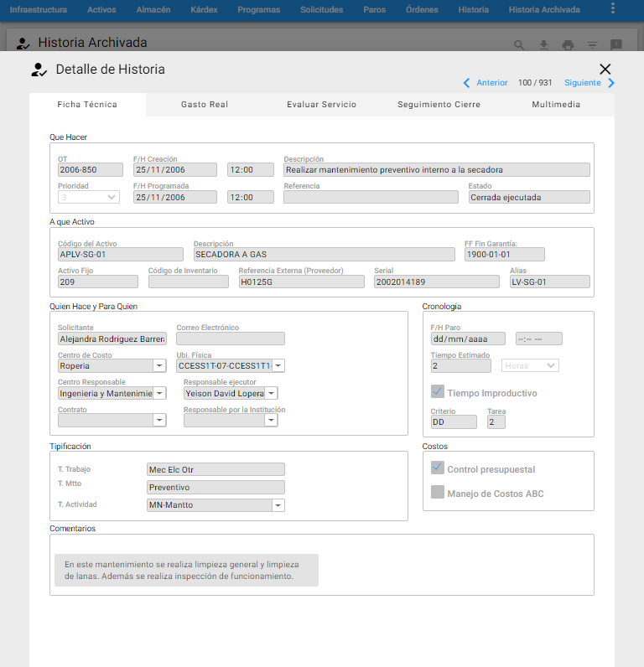
Task: Go to the Anterior record link
Action: click(491, 83)
